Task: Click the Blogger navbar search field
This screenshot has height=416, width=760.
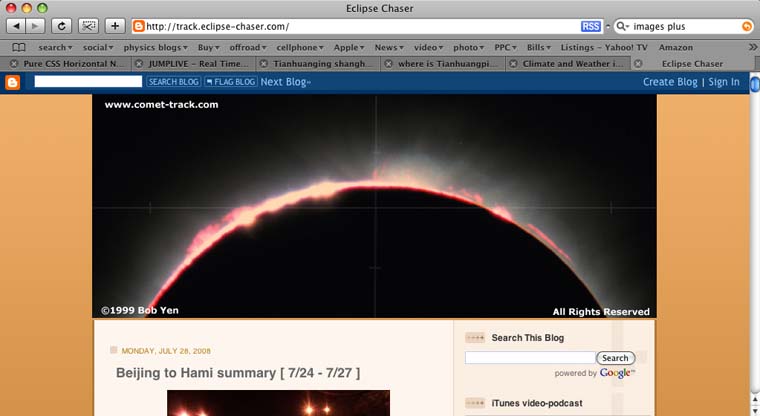Action: point(88,81)
